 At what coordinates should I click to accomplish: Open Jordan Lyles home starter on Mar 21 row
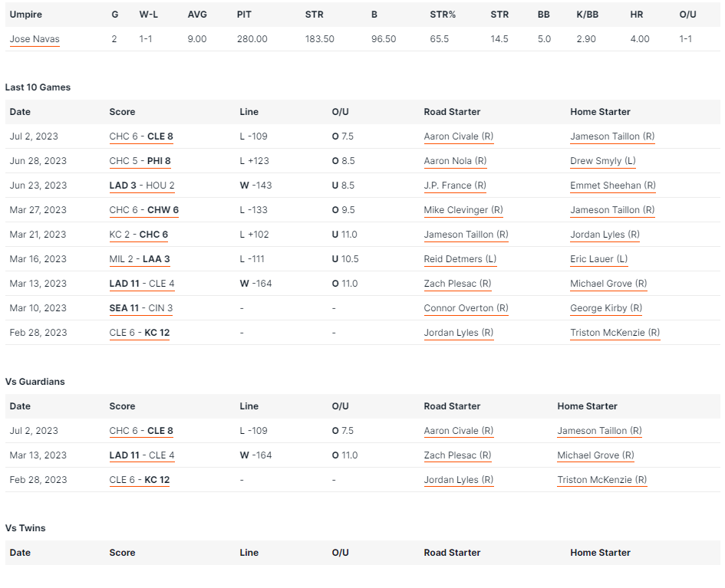click(605, 235)
